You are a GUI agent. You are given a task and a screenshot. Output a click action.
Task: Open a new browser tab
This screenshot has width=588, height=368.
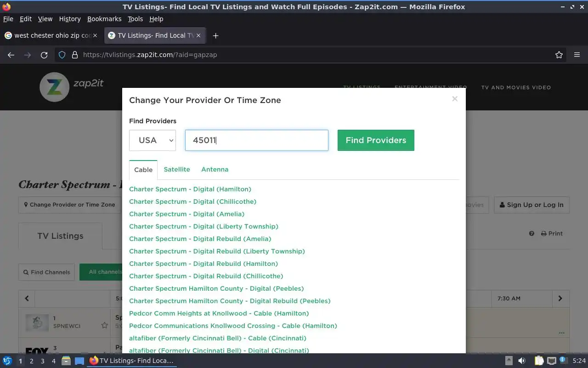(x=215, y=35)
